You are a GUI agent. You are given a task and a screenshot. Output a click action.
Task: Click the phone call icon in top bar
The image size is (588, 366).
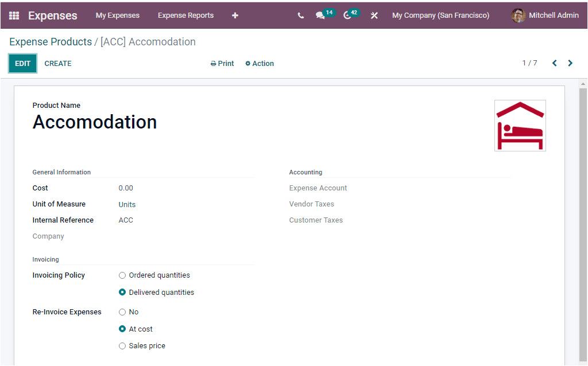[x=300, y=15]
